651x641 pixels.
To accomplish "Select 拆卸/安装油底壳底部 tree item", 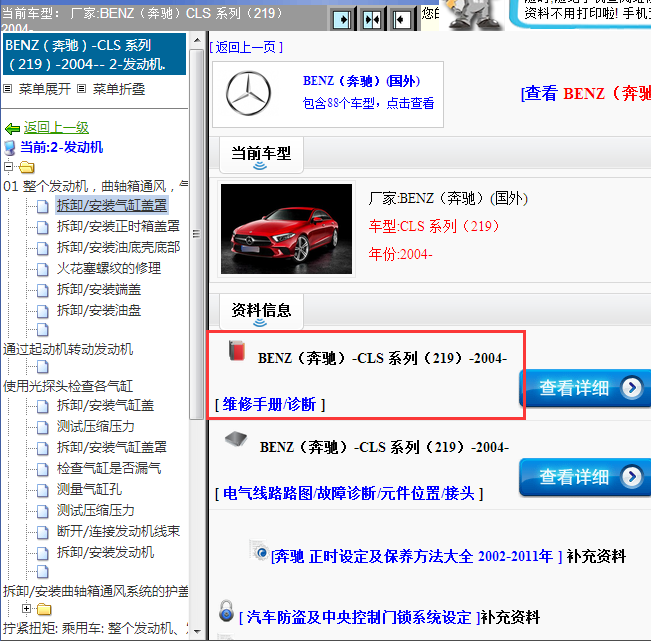I will point(118,247).
